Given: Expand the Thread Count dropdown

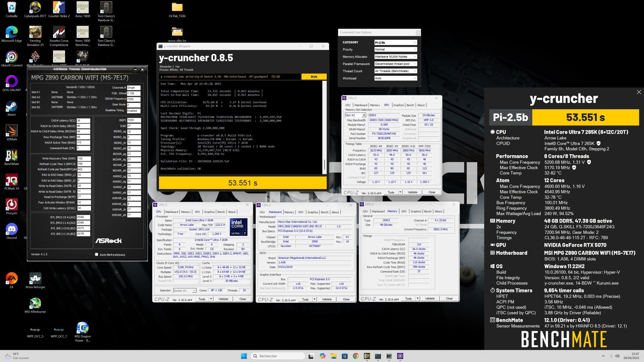Looking at the screenshot, I should click(x=395, y=71).
